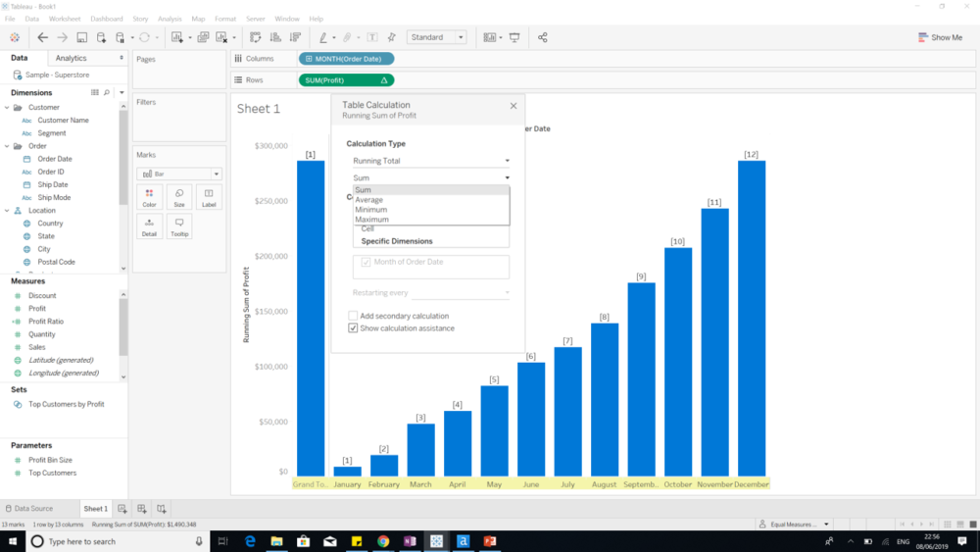Sort ascending using the toolbar icon
The height and width of the screenshot is (552, 980).
275,37
